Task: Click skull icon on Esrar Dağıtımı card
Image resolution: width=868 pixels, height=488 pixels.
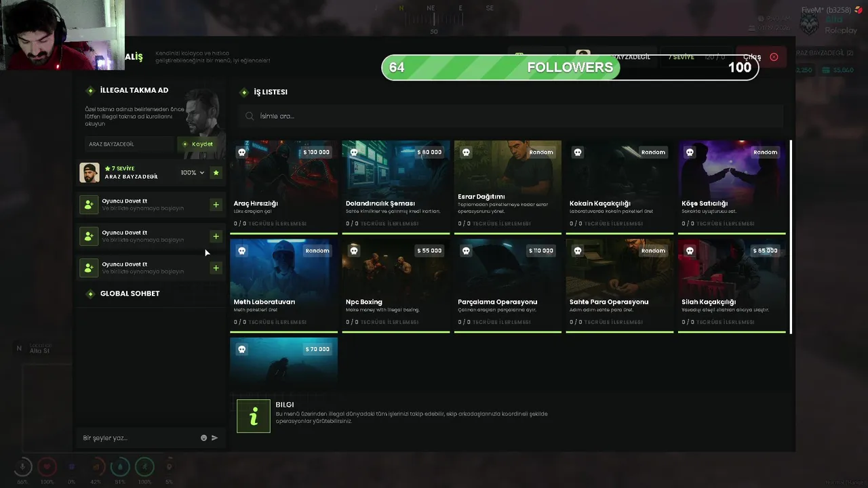Action: coord(466,152)
